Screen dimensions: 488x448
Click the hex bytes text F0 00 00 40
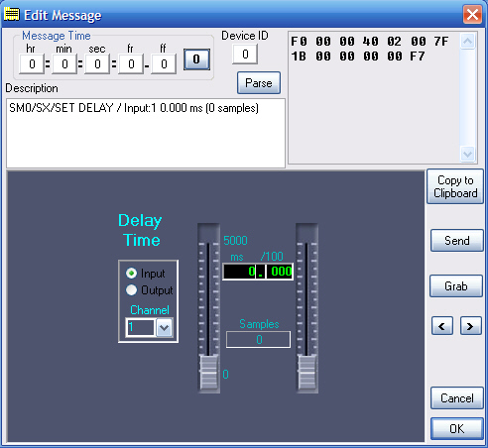point(334,42)
